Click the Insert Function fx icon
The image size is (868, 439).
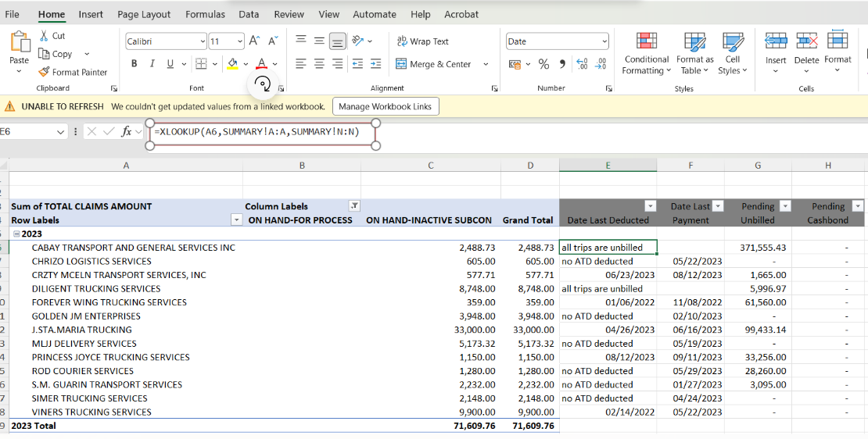(126, 131)
